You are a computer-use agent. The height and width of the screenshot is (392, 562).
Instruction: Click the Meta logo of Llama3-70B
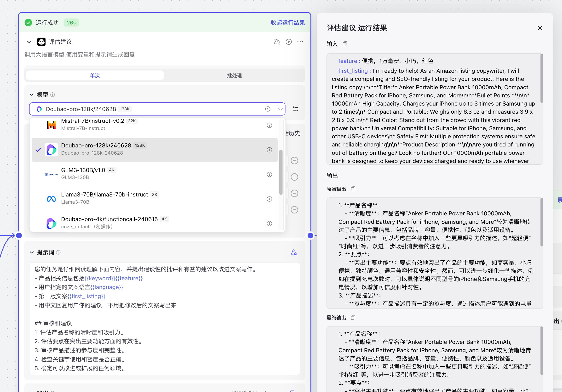[x=52, y=199]
